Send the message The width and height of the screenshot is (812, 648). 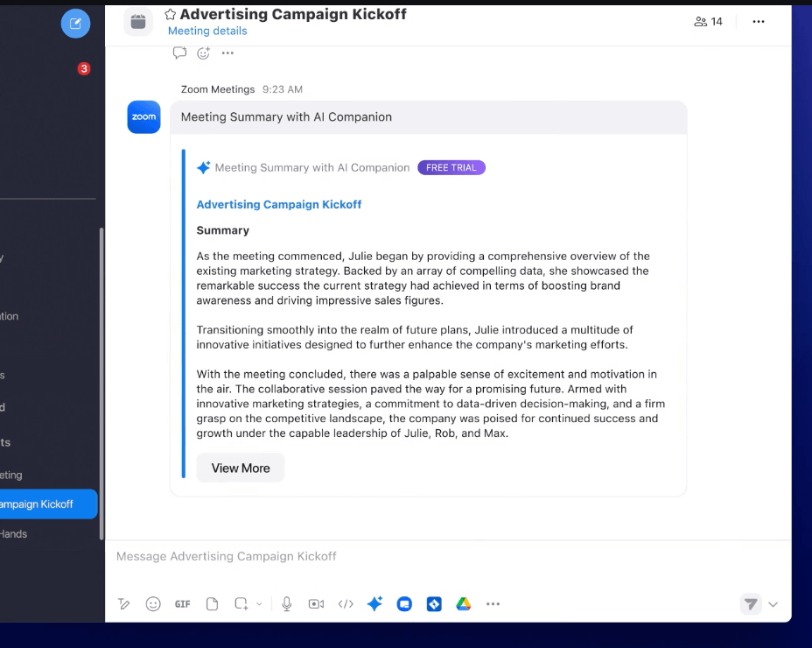pos(751,604)
